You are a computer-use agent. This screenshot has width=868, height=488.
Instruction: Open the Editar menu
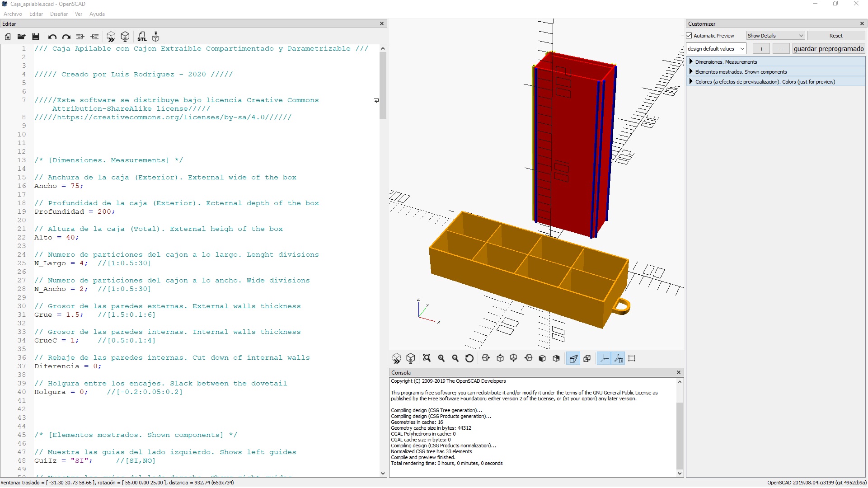click(36, 14)
